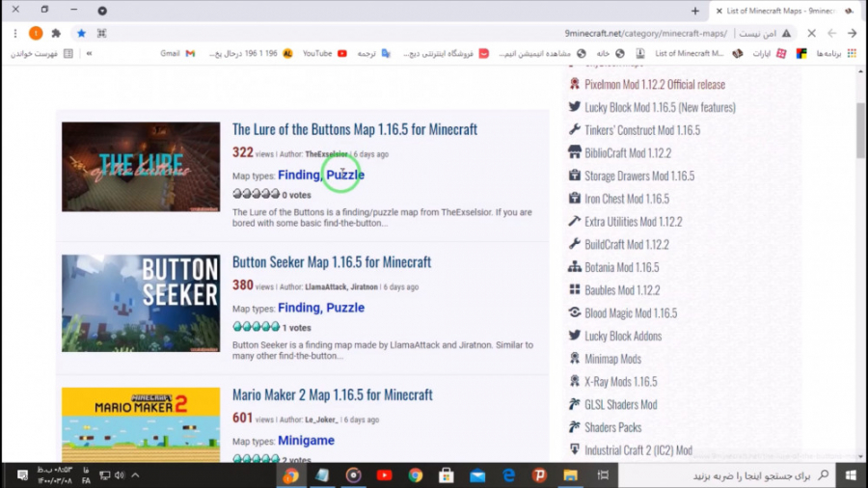Click the shop icon beside BiblioCraft Mod 1.12.2
The image size is (868, 488).
(574, 152)
